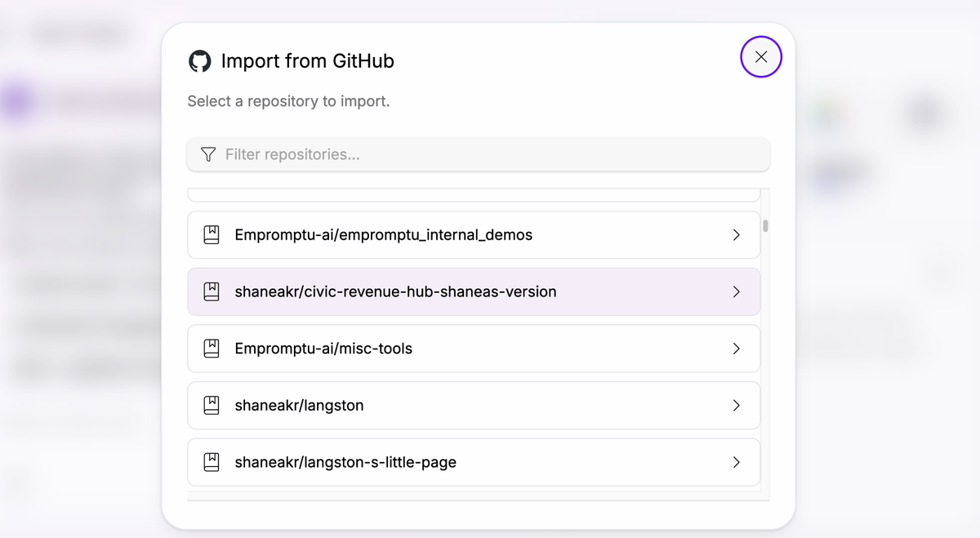Image resolution: width=980 pixels, height=538 pixels.
Task: Select the shaneakr/langston repository name
Action: pos(299,405)
